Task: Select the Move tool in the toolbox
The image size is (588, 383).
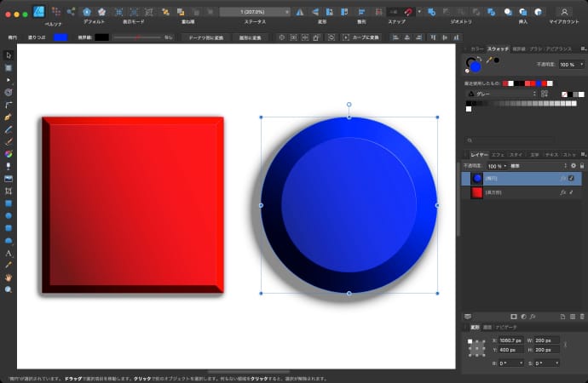Action: pyautogui.click(x=9, y=54)
